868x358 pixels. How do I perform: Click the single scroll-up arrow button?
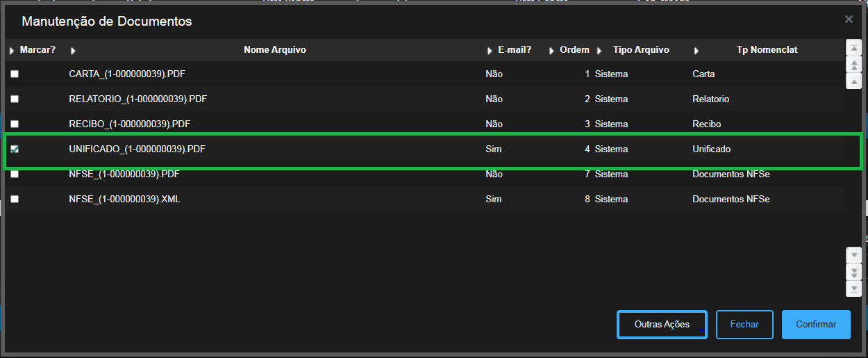coord(853,81)
